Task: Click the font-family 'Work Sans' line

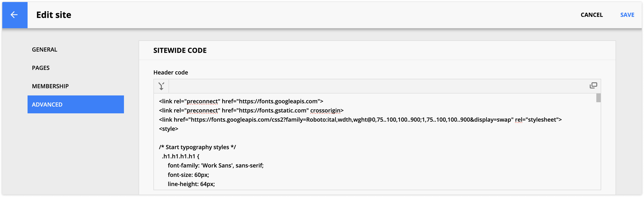Action: coord(215,166)
